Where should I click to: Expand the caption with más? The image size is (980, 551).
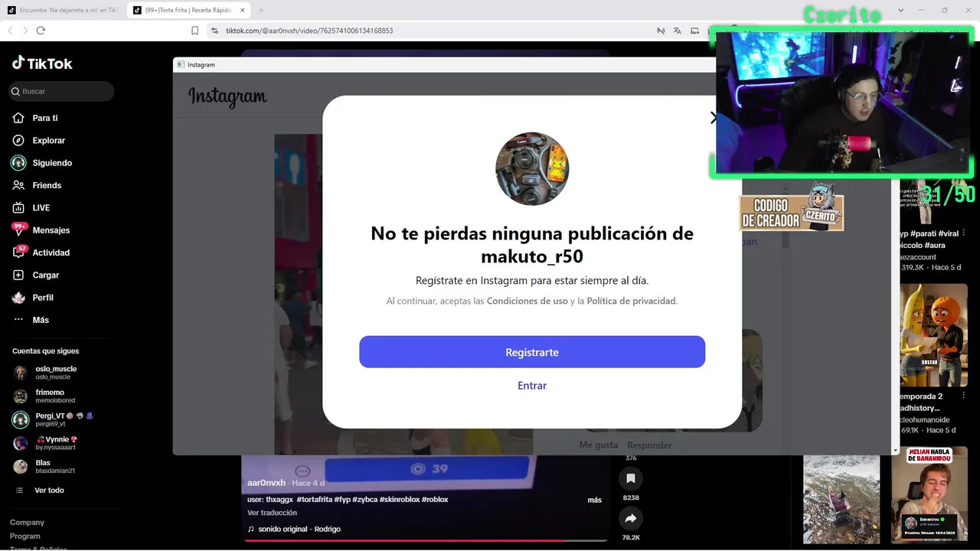pos(594,500)
